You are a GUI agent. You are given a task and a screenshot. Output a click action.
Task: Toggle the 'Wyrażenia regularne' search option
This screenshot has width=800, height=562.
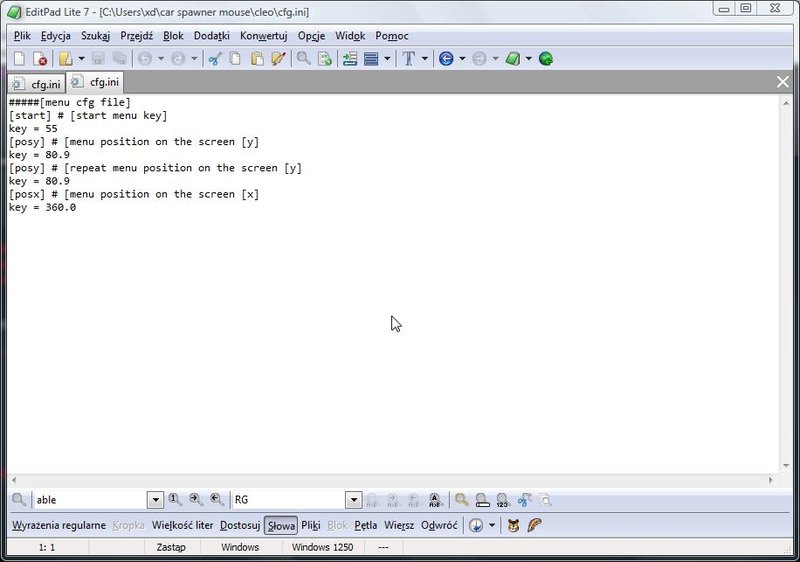59,525
